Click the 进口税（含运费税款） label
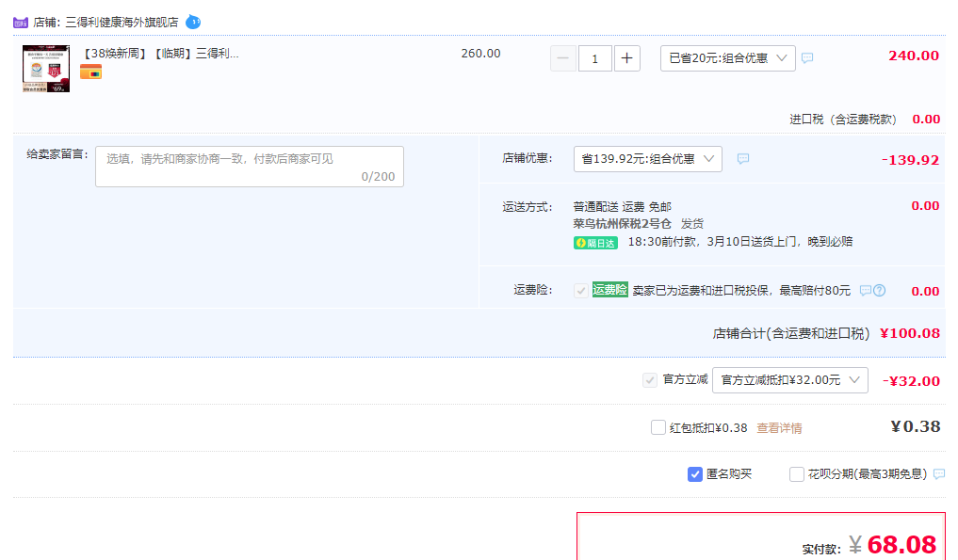Image resolution: width=958 pixels, height=560 pixels. (x=843, y=120)
